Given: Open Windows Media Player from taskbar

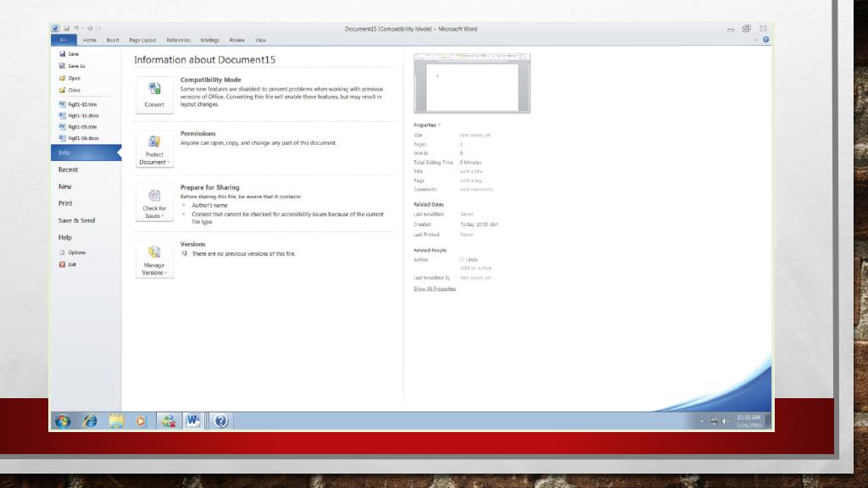Looking at the screenshot, I should (x=142, y=421).
